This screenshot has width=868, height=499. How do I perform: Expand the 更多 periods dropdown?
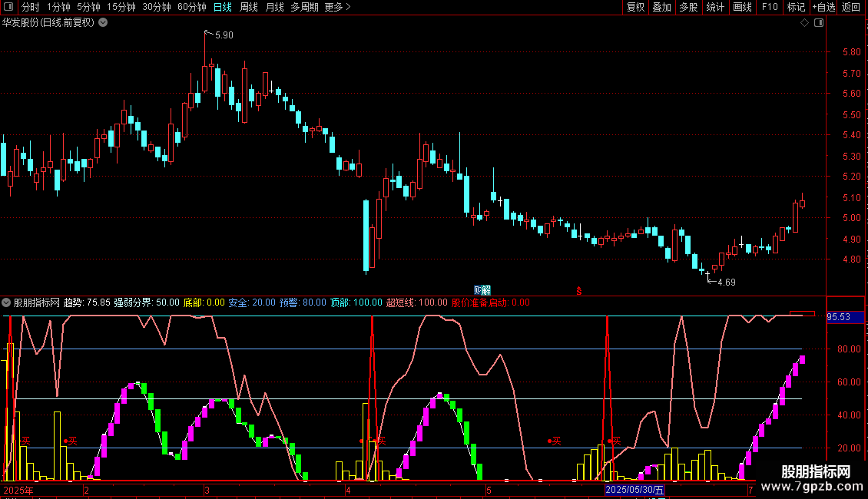(x=337, y=8)
